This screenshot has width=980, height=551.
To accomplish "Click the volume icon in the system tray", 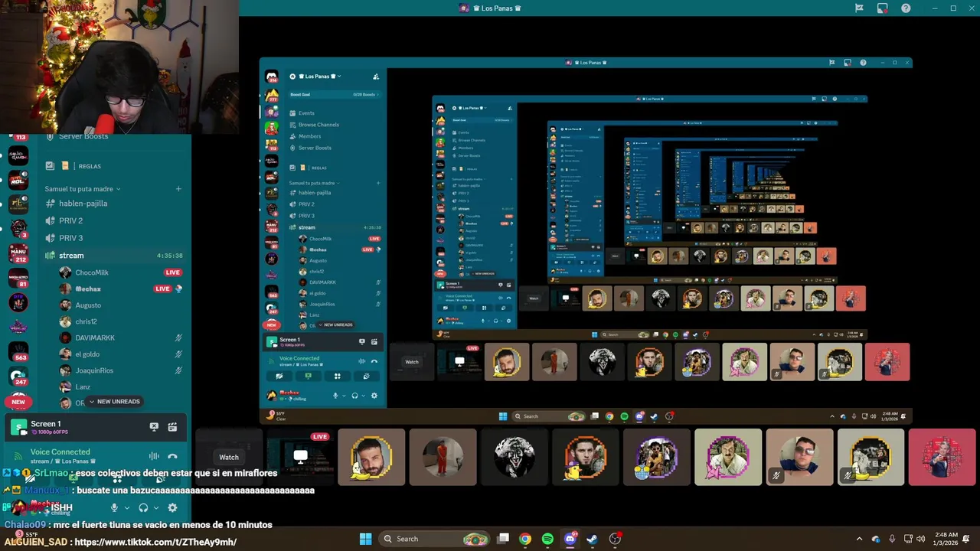I will 920,539.
